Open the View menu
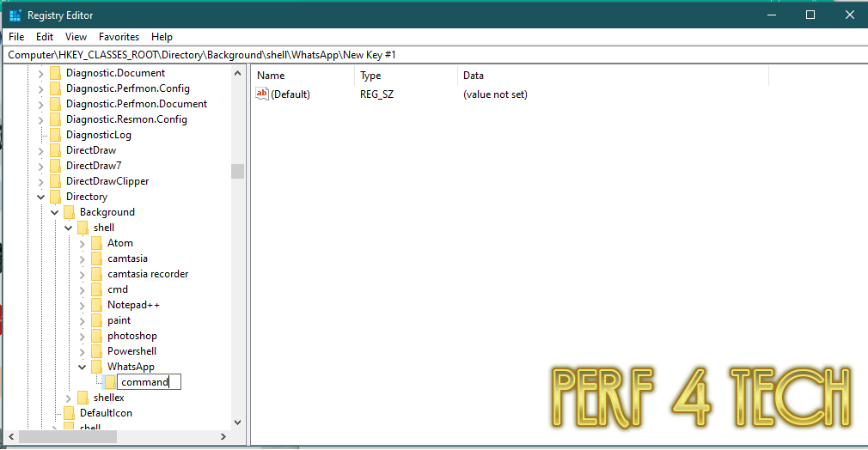This screenshot has width=868, height=450. point(76,37)
